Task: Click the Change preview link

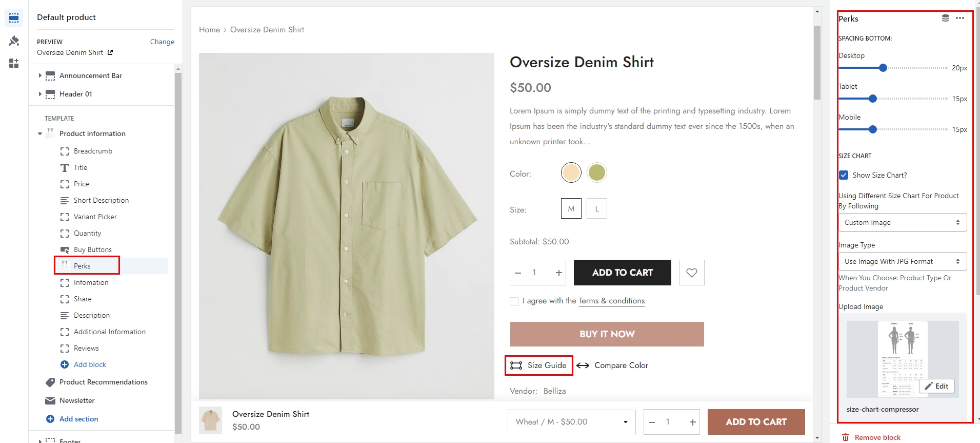Action: pyautogui.click(x=162, y=42)
